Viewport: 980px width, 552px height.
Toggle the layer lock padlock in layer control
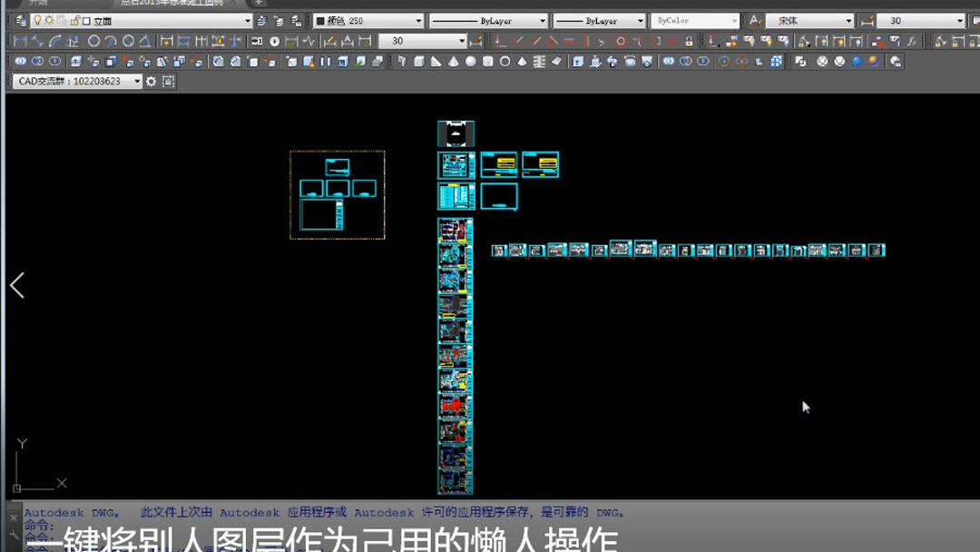[x=77, y=19]
